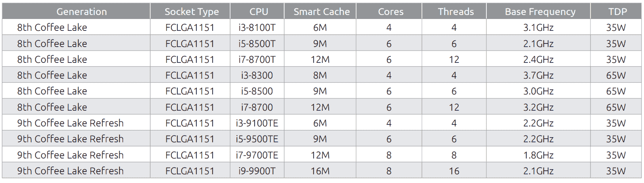The width and height of the screenshot is (644, 183).
Task: Click the i5-8500T CPU cell
Action: click(x=257, y=43)
